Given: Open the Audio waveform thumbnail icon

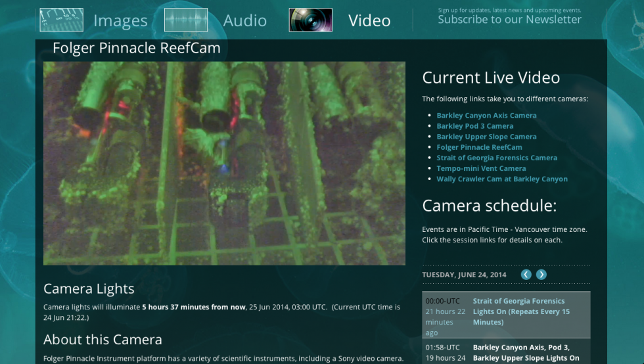Looking at the screenshot, I should 186,20.
